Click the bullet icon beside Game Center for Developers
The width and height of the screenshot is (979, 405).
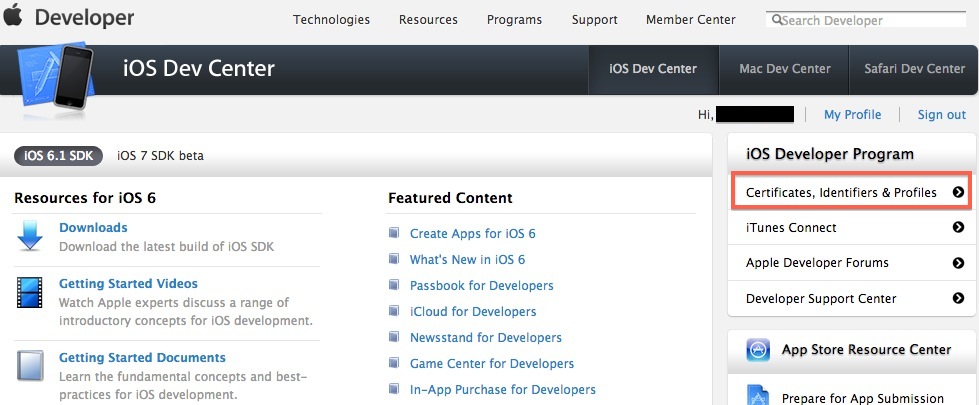[x=394, y=363]
